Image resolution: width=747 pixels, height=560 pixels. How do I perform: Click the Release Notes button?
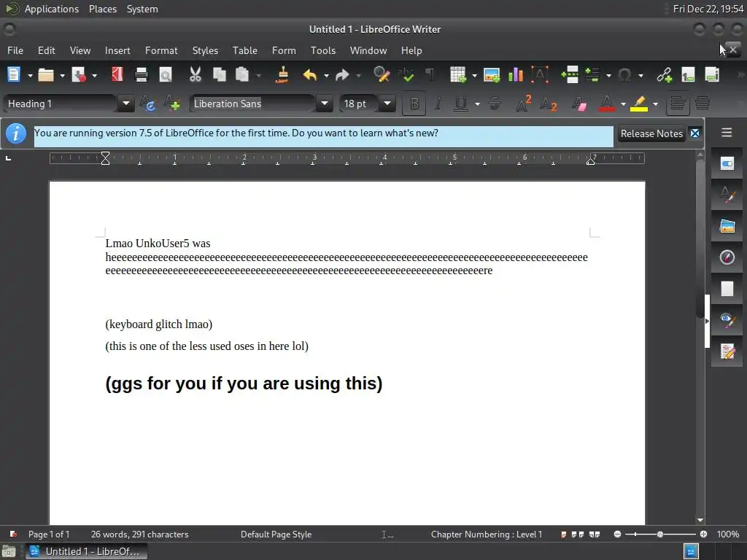(651, 134)
